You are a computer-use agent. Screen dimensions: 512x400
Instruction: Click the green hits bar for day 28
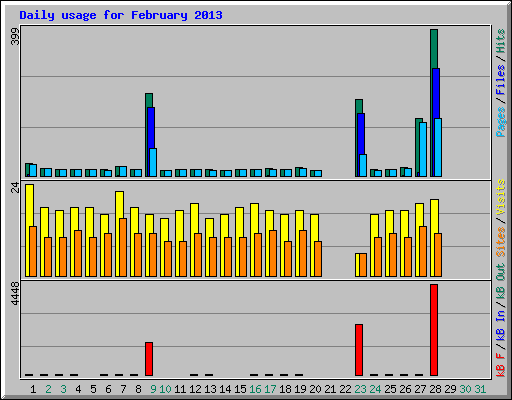(x=434, y=49)
